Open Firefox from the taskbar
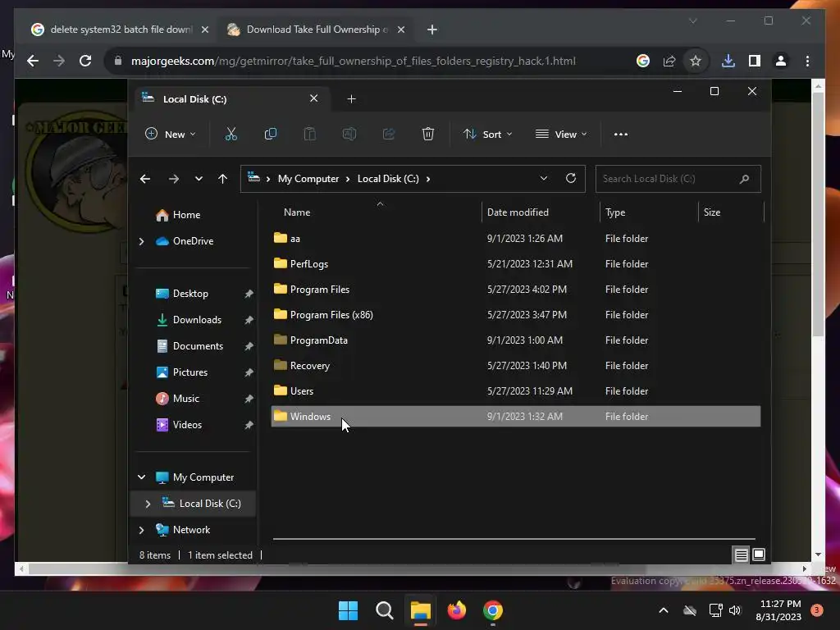Image resolution: width=840 pixels, height=630 pixels. pos(456,610)
